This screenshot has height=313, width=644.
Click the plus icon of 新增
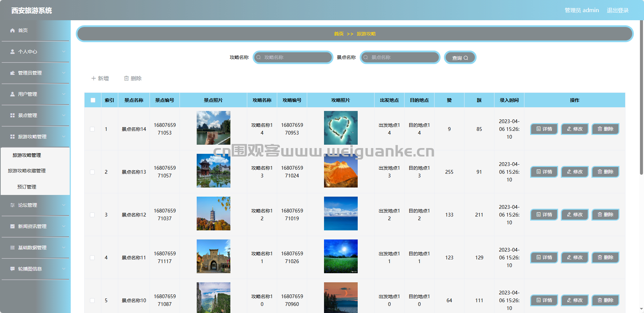pyautogui.click(x=94, y=78)
